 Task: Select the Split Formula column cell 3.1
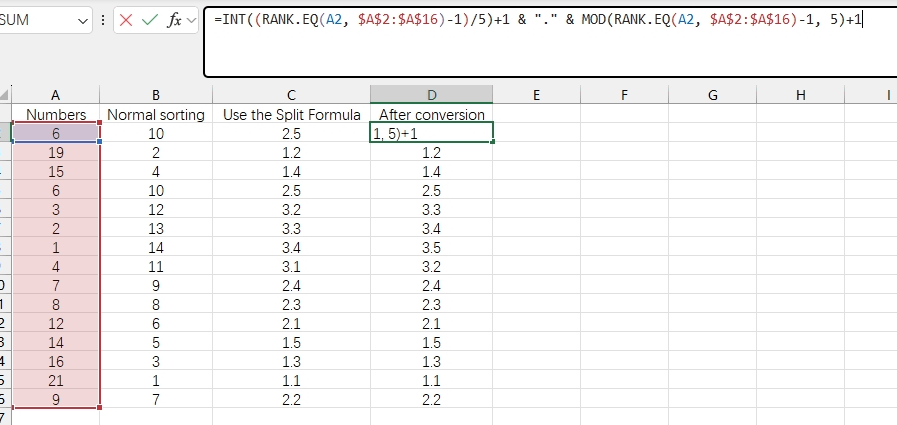click(x=291, y=267)
